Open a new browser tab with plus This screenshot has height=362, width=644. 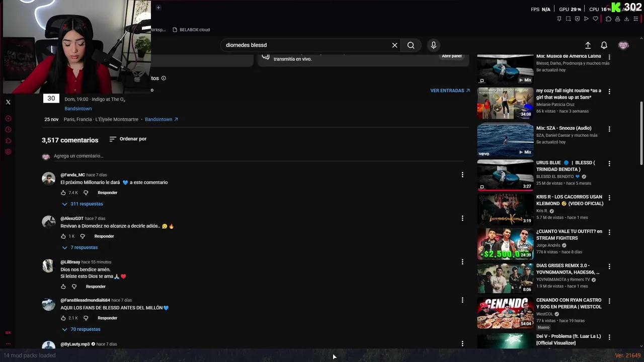pos(158,8)
